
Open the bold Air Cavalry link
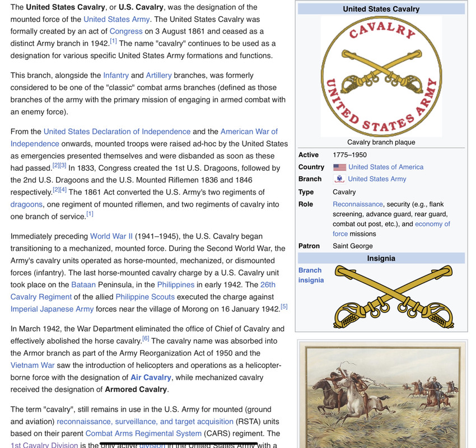[x=151, y=377]
